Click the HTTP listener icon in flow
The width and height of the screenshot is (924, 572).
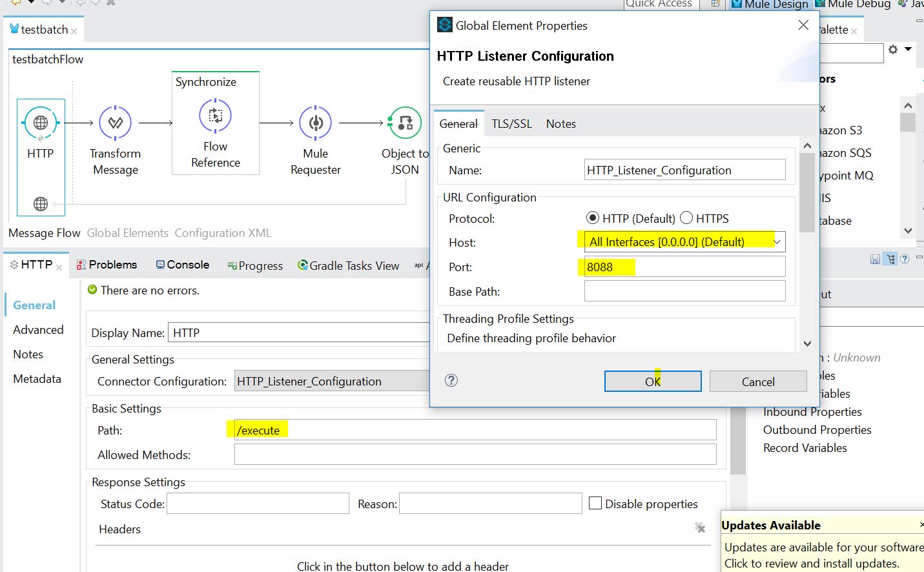[41, 123]
